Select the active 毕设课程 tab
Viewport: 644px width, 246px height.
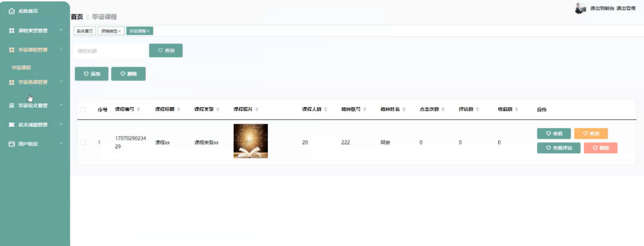(140, 31)
